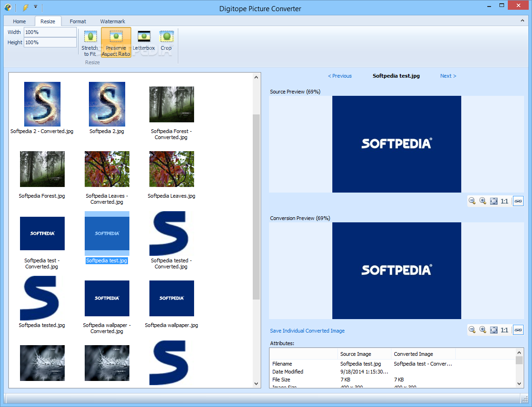
Task: Select the Stretch to Fit resize mode
Action: pyautogui.click(x=90, y=43)
